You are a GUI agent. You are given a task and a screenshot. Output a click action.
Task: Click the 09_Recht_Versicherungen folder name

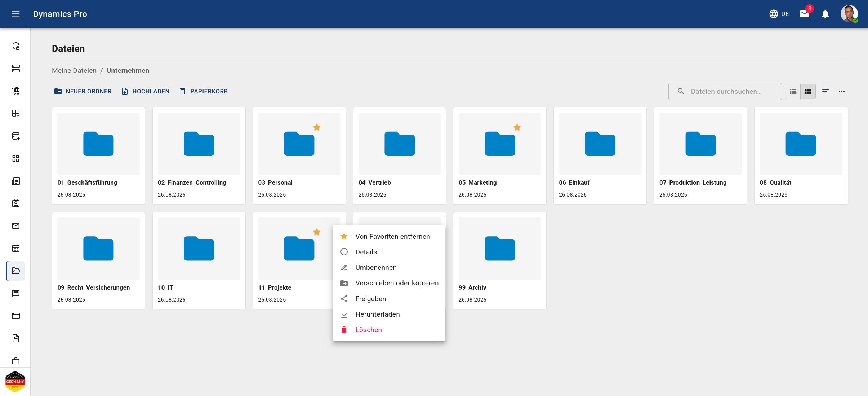click(x=94, y=288)
